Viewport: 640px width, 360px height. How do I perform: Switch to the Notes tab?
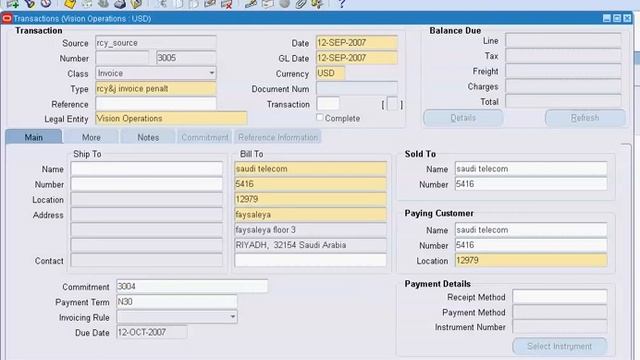(148, 137)
